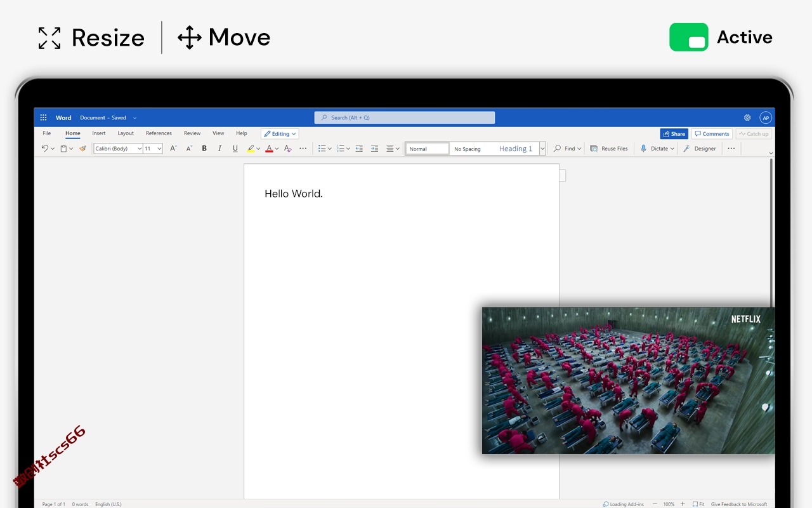Switch to the View tab
Image resolution: width=812 pixels, height=508 pixels.
[x=218, y=133]
